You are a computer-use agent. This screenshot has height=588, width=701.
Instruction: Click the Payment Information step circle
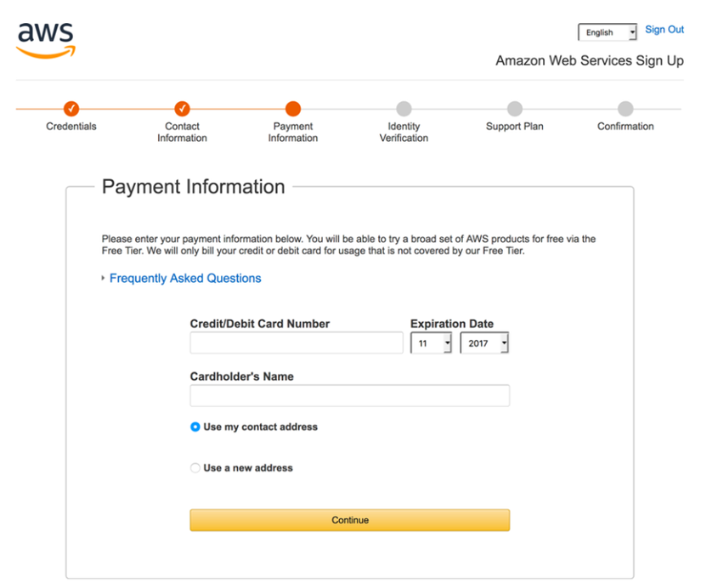click(293, 109)
